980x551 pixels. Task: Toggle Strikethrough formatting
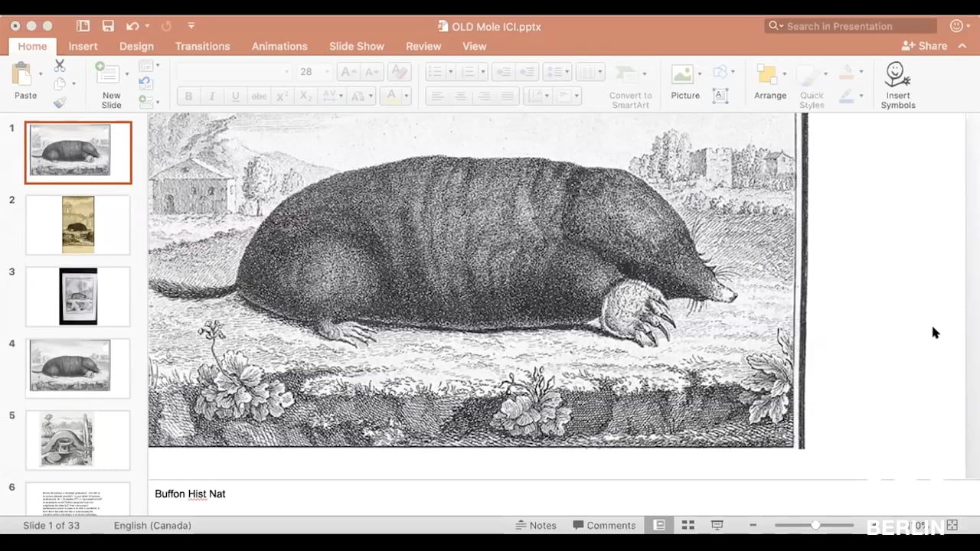(260, 96)
